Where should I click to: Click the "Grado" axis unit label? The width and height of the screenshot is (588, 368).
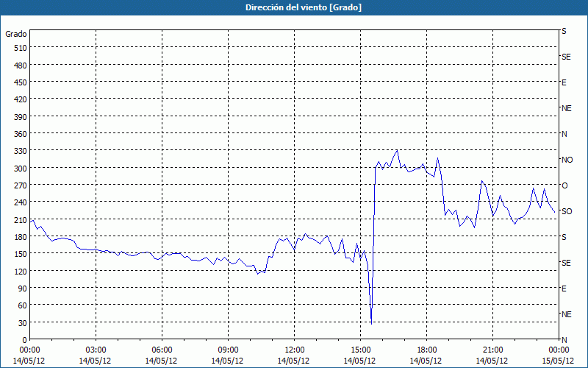pos(16,34)
